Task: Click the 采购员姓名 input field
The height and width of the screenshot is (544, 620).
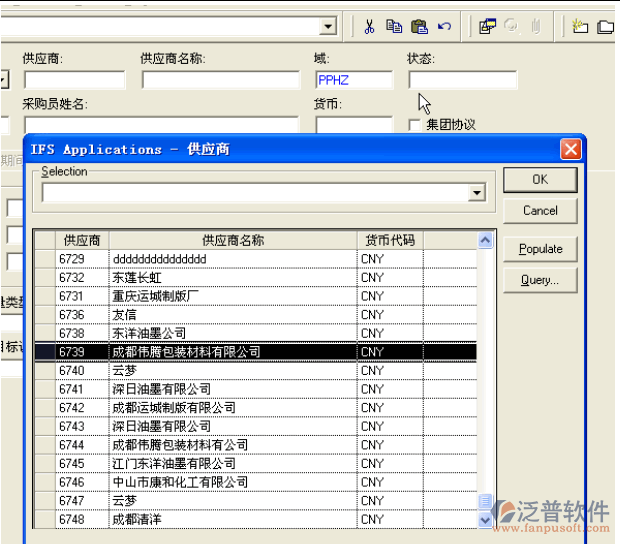Action: point(161,125)
